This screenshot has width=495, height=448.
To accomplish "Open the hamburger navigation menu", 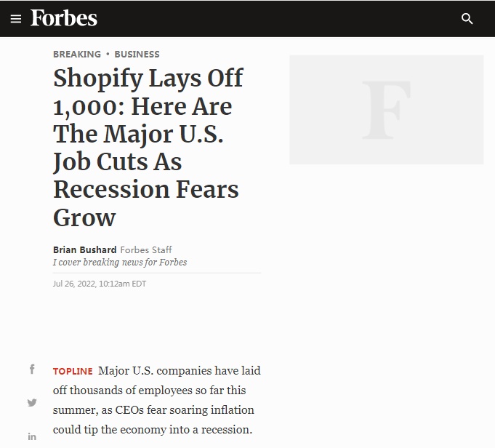I will coord(16,19).
